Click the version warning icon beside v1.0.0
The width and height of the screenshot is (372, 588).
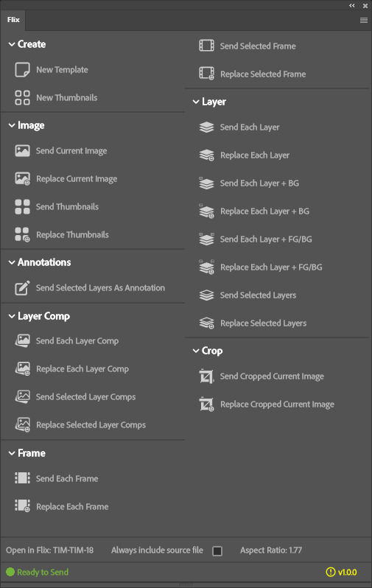pyautogui.click(x=330, y=572)
